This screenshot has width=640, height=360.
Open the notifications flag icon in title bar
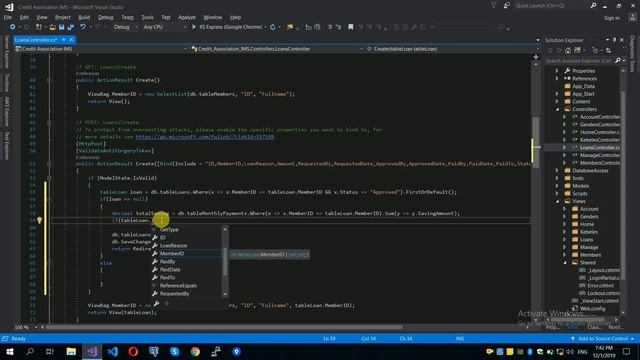(493, 6)
